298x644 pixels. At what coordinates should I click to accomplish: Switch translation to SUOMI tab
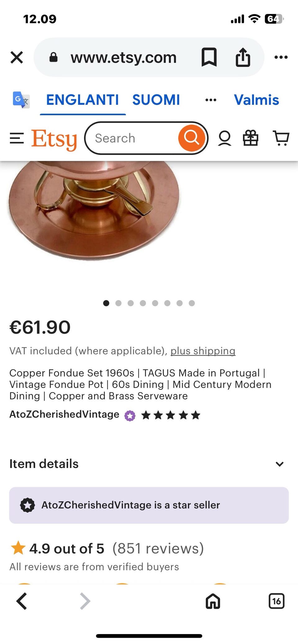point(156,100)
